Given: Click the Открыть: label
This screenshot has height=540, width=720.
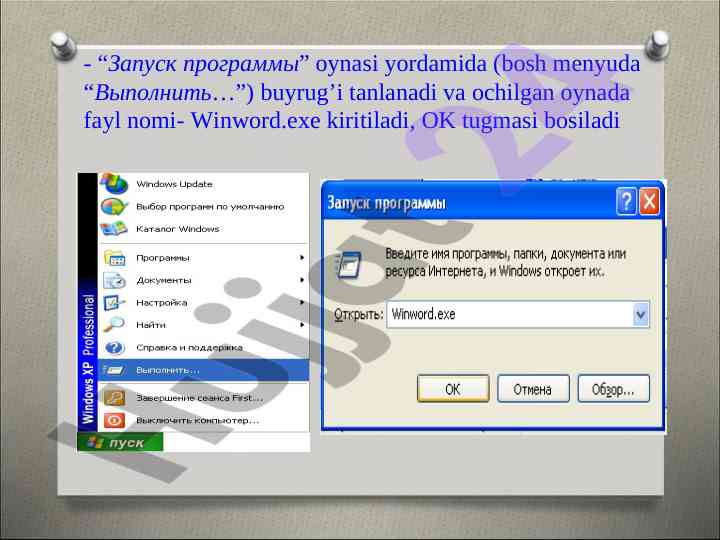Looking at the screenshot, I should coord(358,315).
